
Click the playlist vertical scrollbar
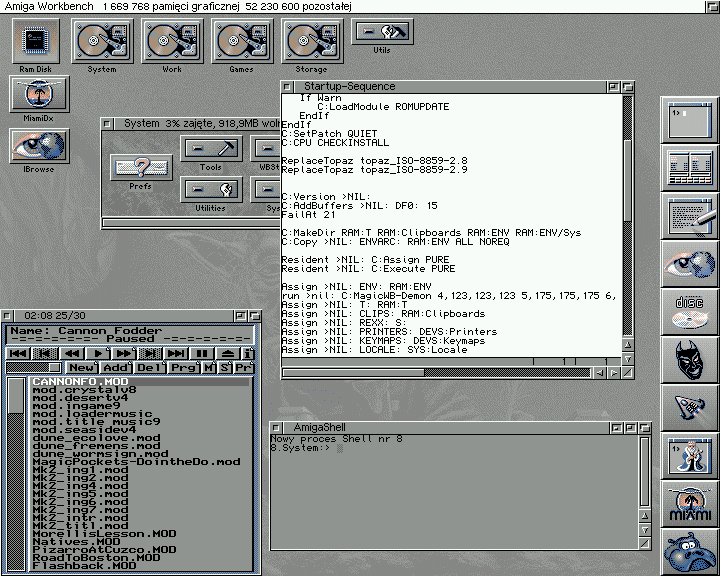tap(16, 474)
